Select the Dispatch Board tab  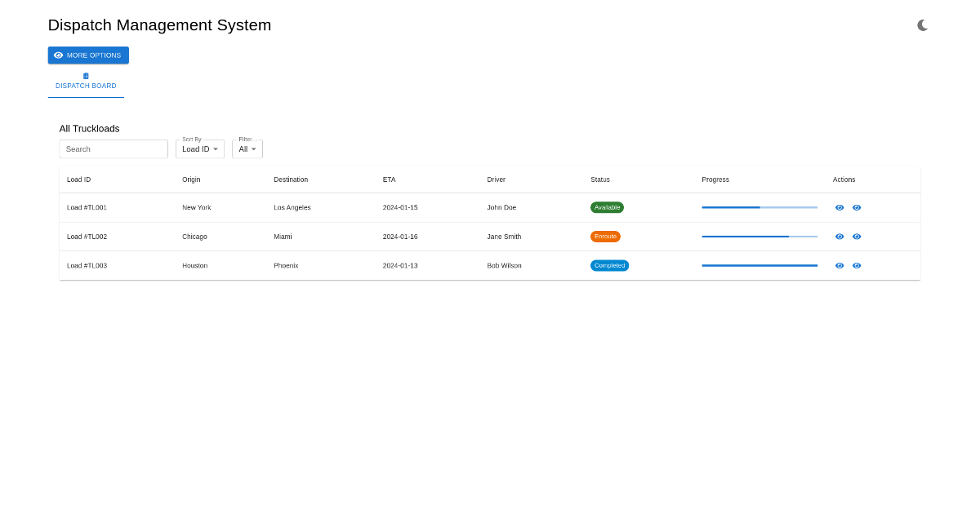85,86
